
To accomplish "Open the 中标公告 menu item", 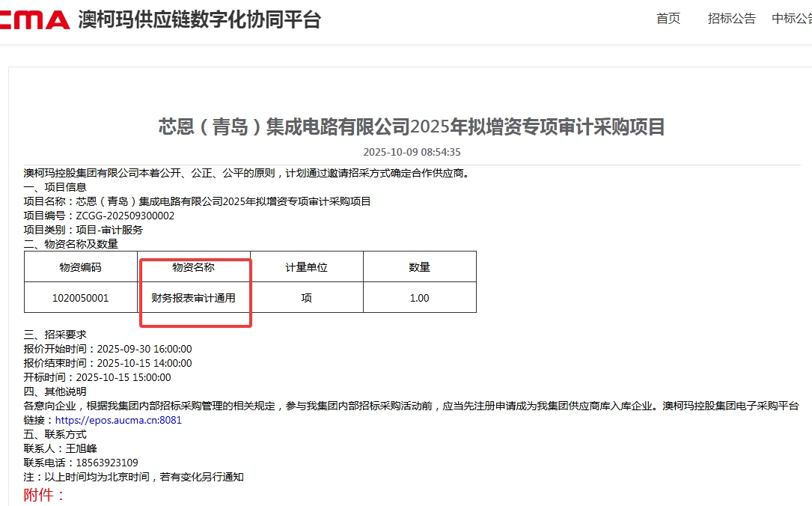I will pos(792,19).
